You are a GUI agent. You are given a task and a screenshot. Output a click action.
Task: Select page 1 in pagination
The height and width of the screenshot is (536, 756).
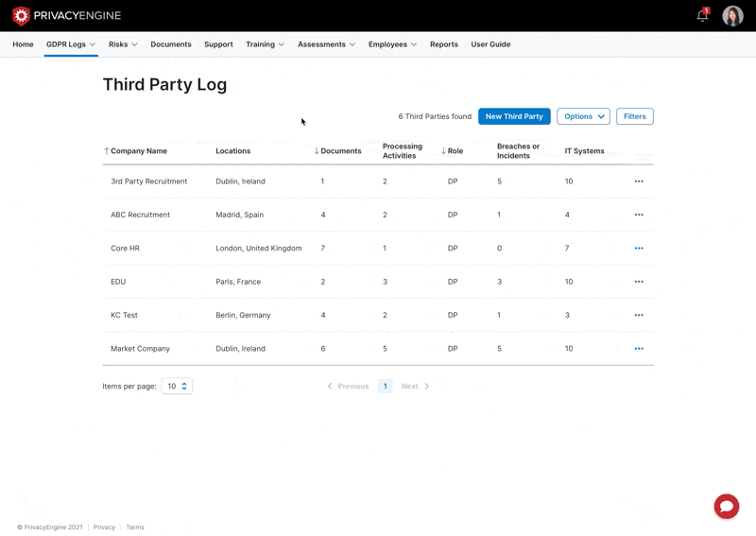point(386,386)
